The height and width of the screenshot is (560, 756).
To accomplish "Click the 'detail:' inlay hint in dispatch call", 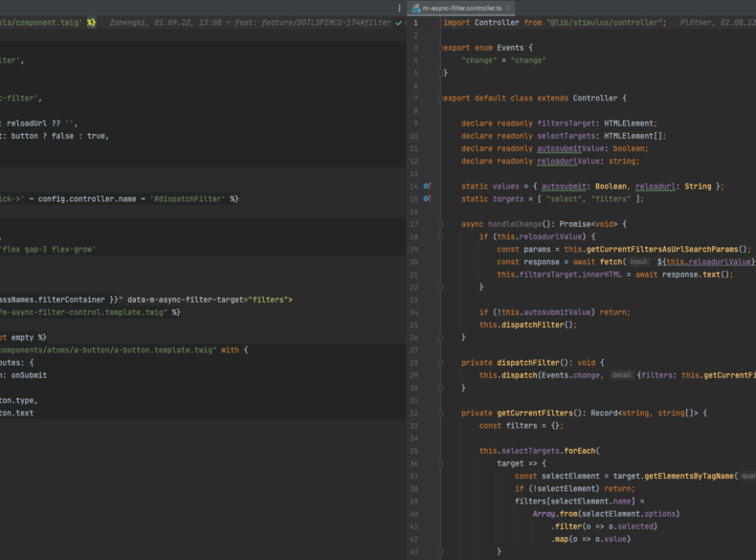I will coord(622,375).
